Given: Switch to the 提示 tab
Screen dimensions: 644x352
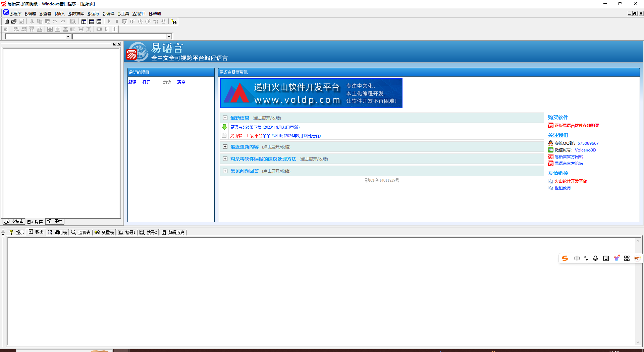Looking at the screenshot, I should click(x=17, y=232).
